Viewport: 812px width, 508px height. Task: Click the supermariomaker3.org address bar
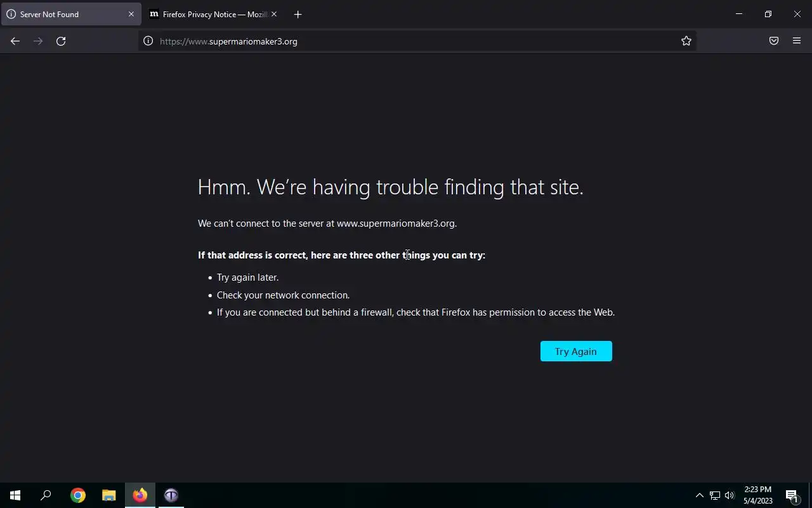point(417,41)
